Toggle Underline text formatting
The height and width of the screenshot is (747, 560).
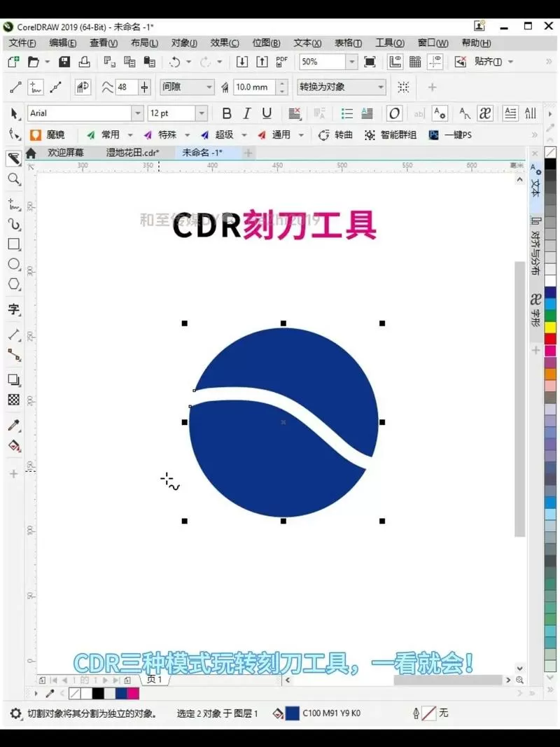click(267, 113)
